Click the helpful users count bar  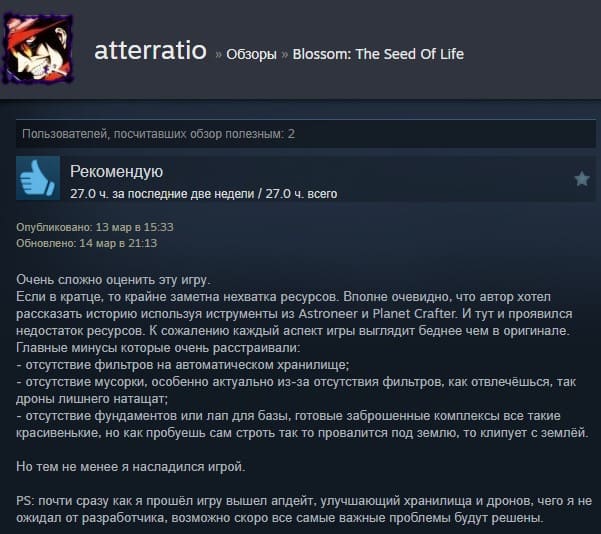click(x=305, y=134)
